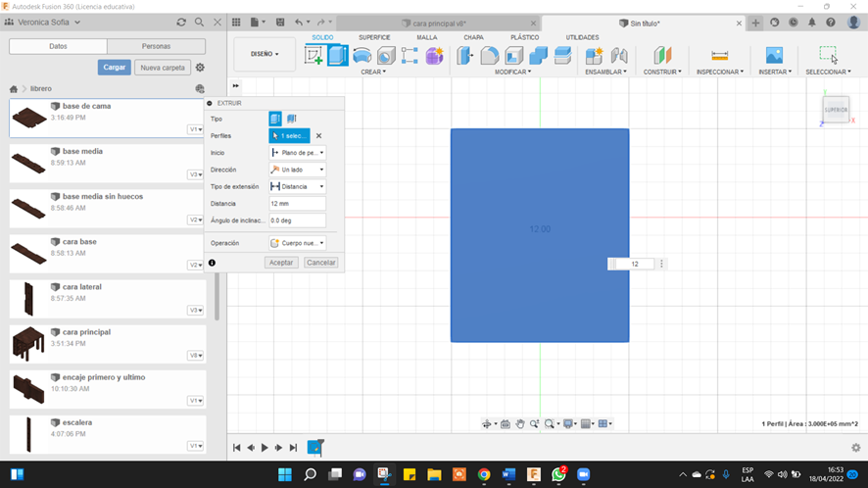868x488 pixels.
Task: Switch to the Personas panel tab
Action: [x=156, y=46]
